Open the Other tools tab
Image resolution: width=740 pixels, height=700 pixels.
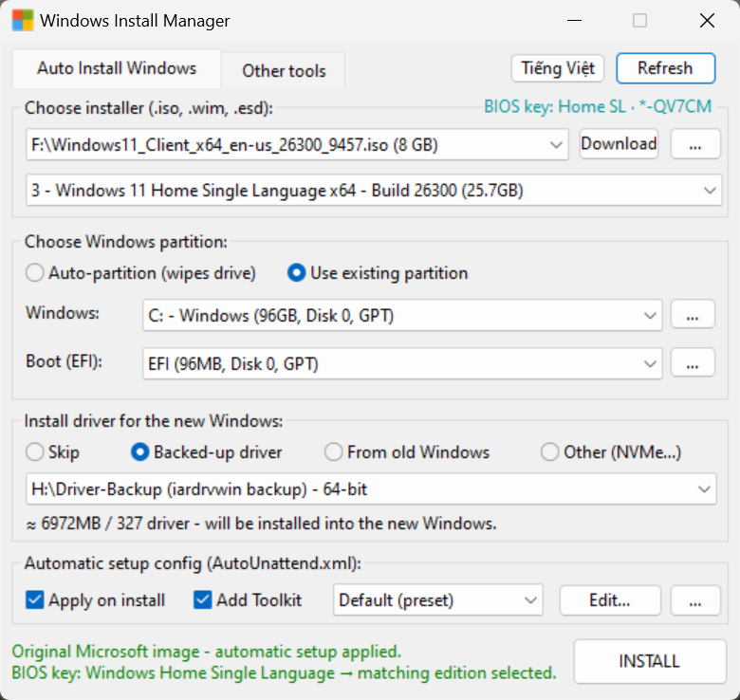(x=284, y=71)
